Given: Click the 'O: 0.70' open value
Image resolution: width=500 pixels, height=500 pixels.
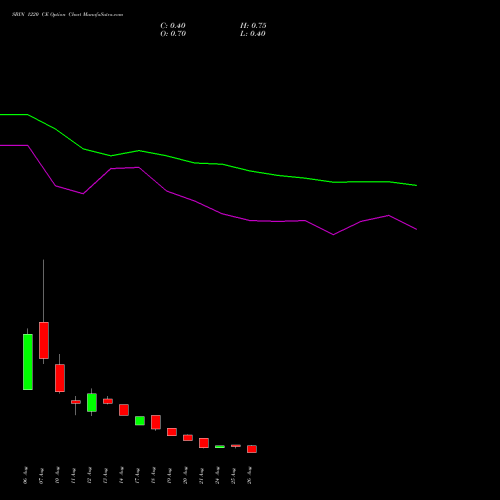Looking at the screenshot, I should tap(173, 34).
